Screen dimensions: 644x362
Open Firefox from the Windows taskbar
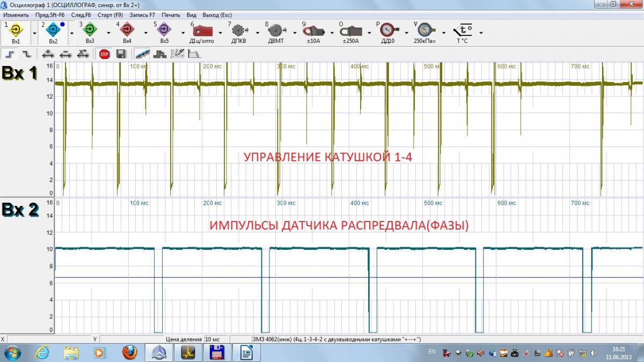pyautogui.click(x=129, y=352)
